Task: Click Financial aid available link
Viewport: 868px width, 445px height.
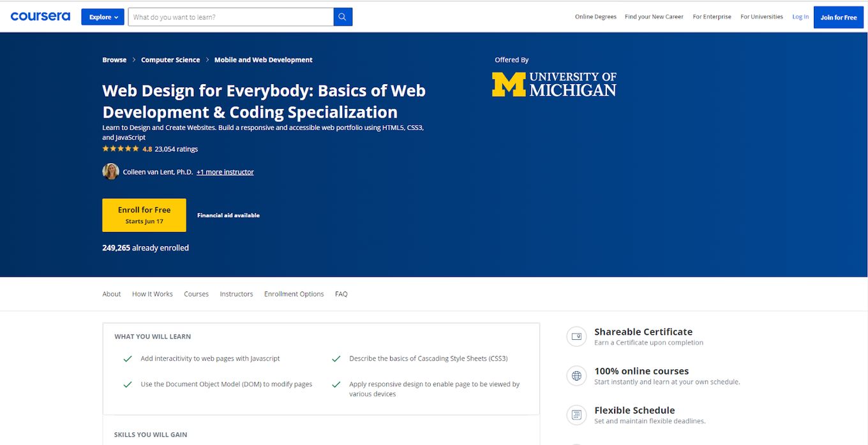Action: (x=228, y=215)
